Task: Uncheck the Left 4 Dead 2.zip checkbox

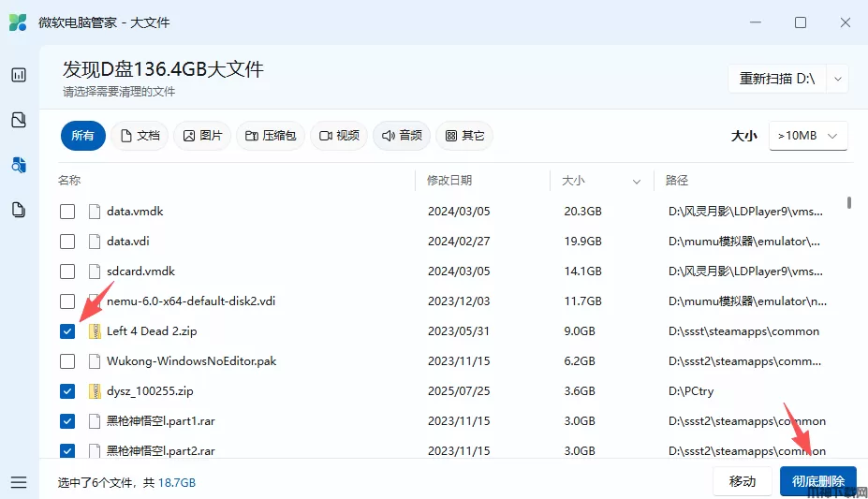Action: (67, 331)
